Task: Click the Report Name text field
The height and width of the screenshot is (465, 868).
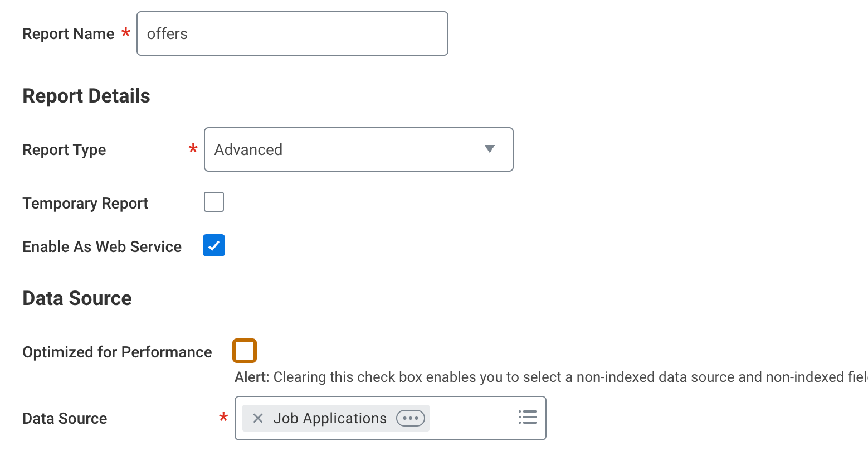Action: [292, 34]
